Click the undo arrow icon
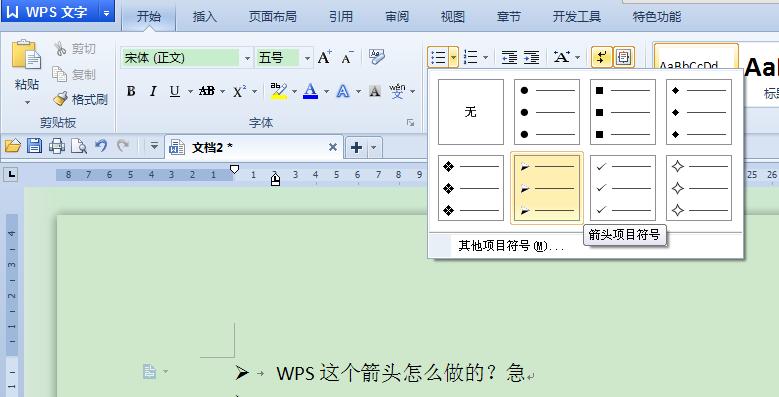Image resolution: width=779 pixels, height=397 pixels. 101,146
